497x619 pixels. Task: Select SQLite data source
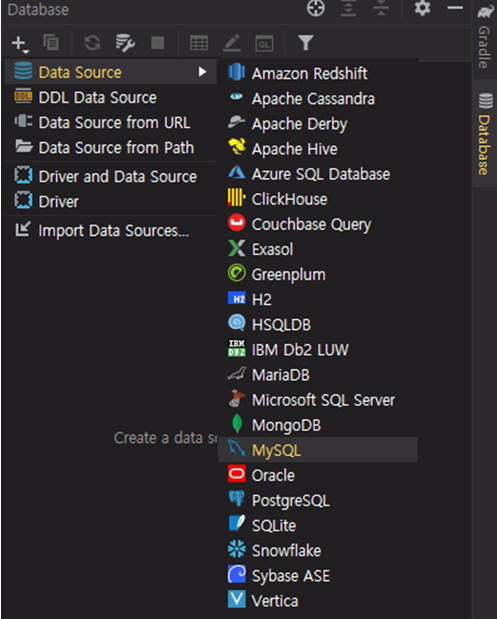click(x=318, y=525)
